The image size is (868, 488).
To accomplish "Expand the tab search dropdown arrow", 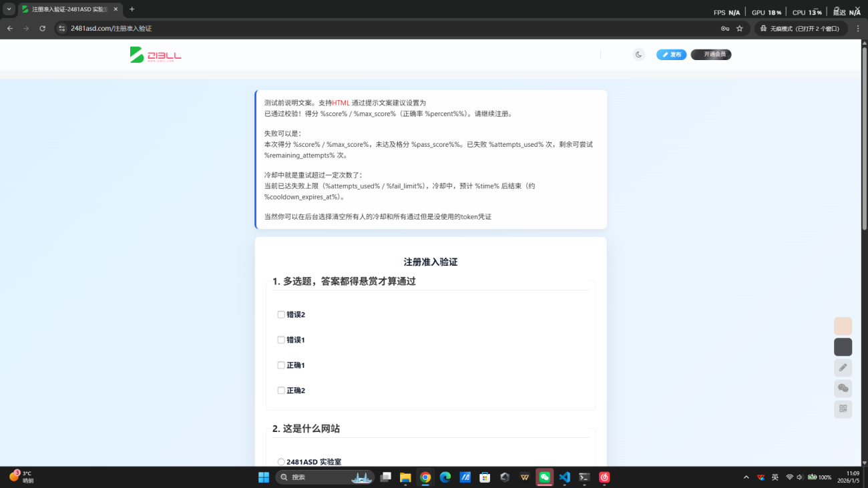I will [x=9, y=9].
